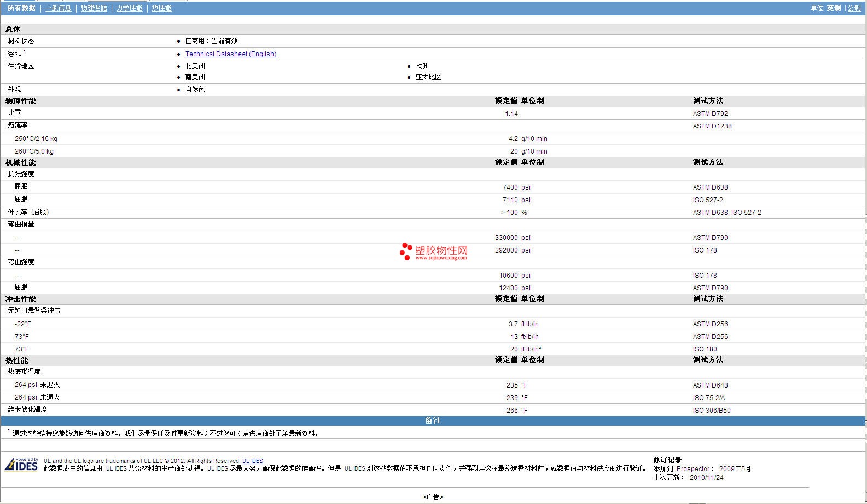This screenshot has width=867, height=504.
Task: Follow the UL IDES footer link
Action: pyautogui.click(x=252, y=461)
